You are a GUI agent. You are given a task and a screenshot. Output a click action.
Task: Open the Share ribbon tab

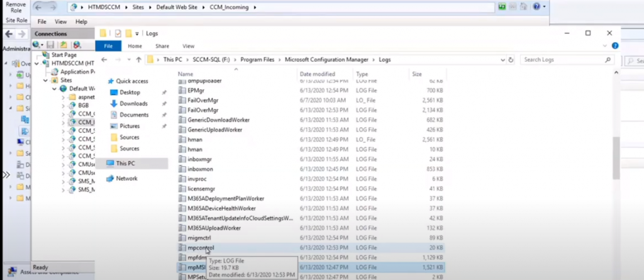click(x=162, y=46)
